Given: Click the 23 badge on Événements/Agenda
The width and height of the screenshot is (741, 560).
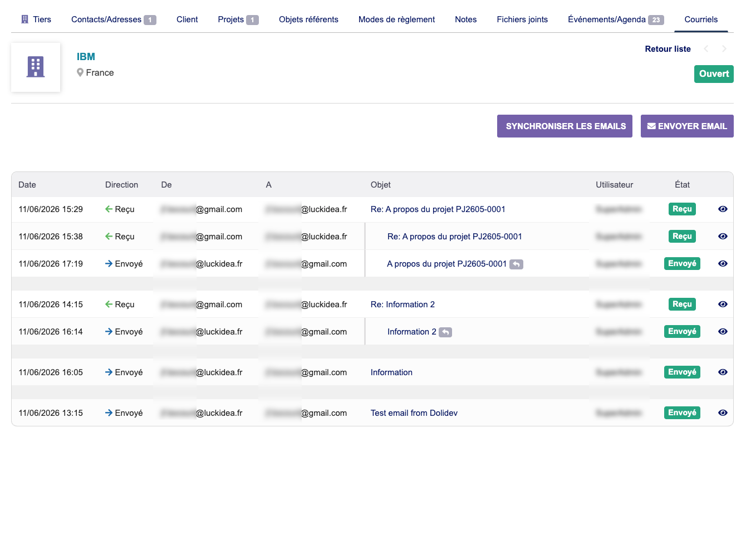Looking at the screenshot, I should 656,20.
